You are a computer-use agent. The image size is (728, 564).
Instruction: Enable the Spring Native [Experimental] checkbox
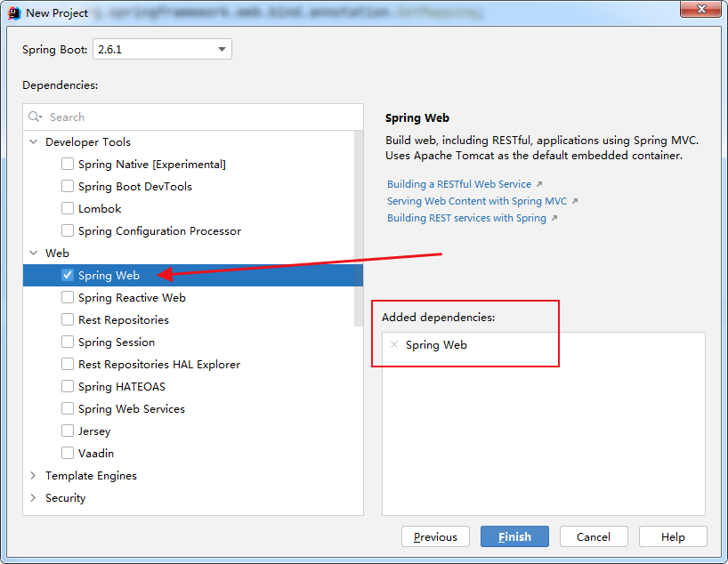point(68,164)
